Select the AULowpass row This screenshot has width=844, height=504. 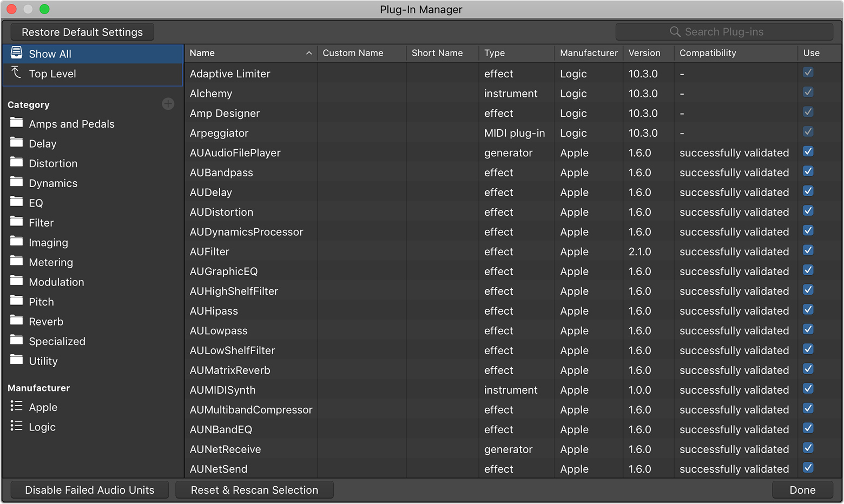pos(512,330)
